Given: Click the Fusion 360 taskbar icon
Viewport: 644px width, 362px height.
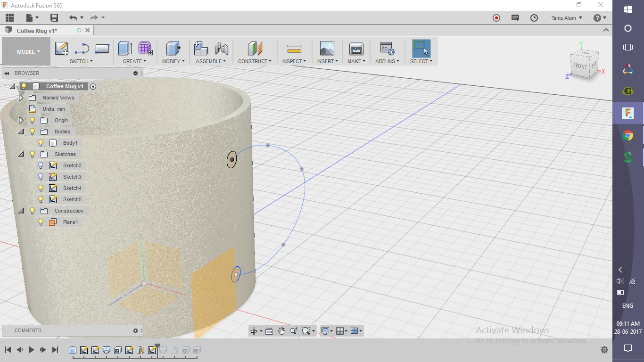Looking at the screenshot, I should tap(627, 113).
